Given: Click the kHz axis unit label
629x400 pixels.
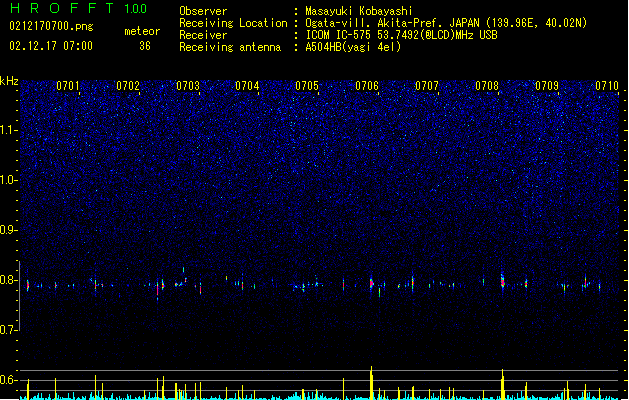Looking at the screenshot, I should (9, 81).
